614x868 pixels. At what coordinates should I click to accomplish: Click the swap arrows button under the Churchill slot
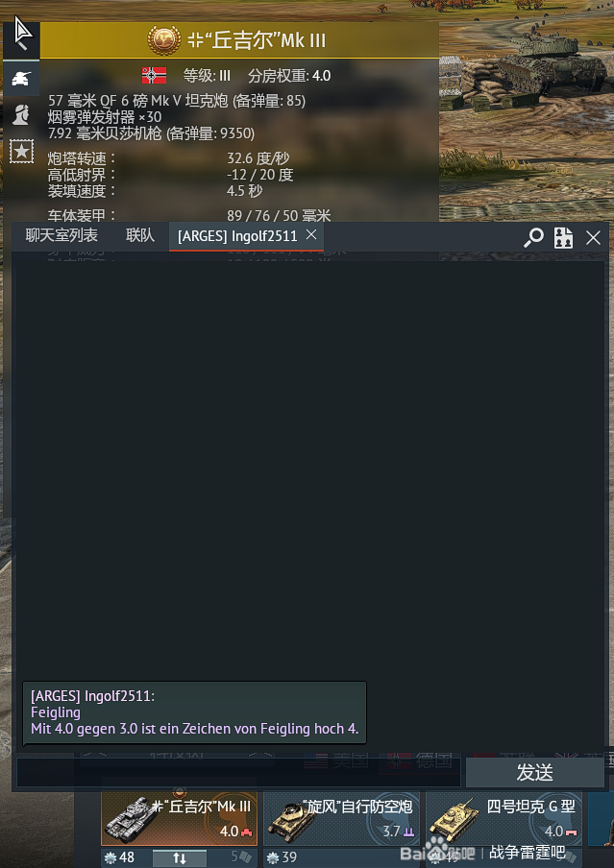click(x=180, y=858)
